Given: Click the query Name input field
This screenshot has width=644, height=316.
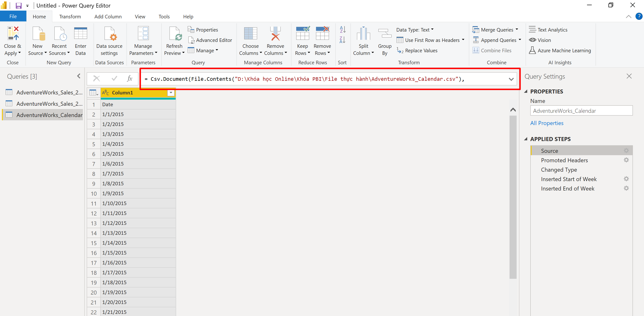Looking at the screenshot, I should pyautogui.click(x=582, y=110).
